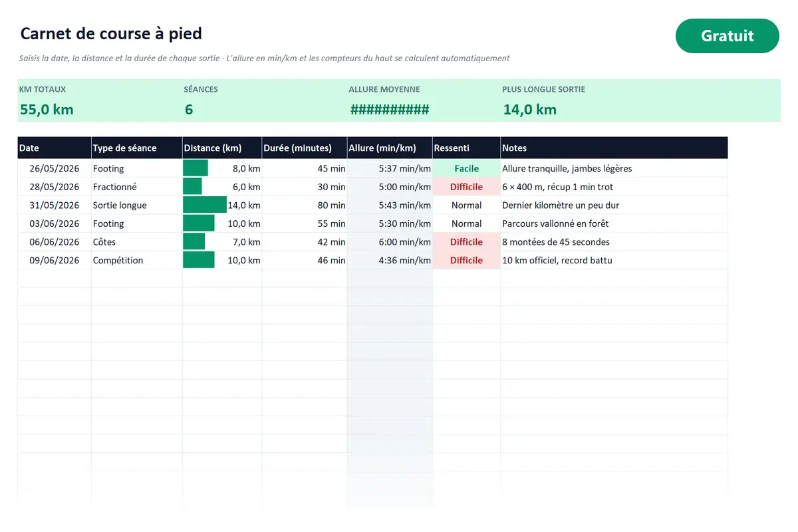
Task: Select the title 'Carnet de course à pied'
Action: click(x=111, y=33)
